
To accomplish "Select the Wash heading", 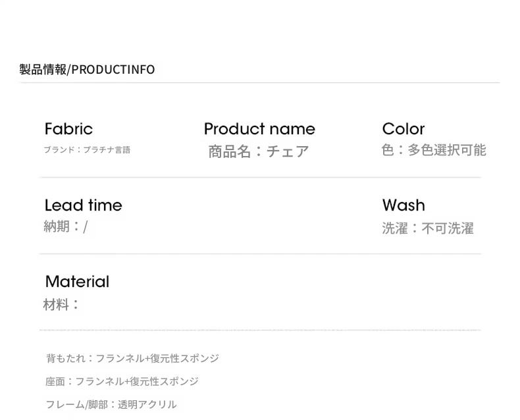I will pos(403,205).
